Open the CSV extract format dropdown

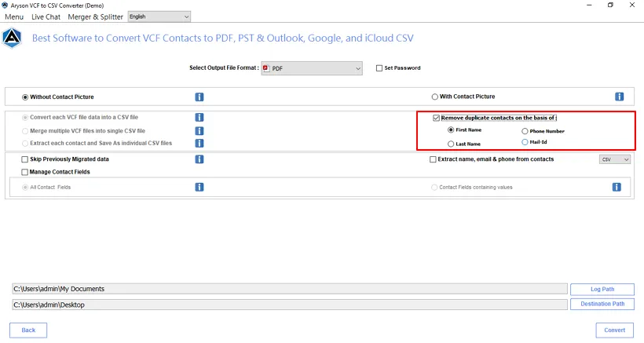click(x=614, y=159)
